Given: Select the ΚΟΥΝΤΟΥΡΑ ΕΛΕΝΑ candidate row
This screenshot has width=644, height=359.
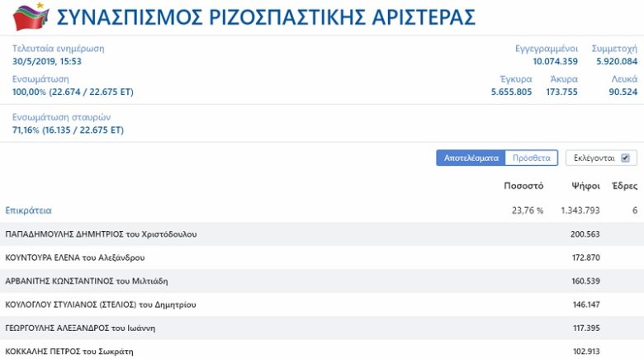Looking at the screenshot, I should pos(322,257).
